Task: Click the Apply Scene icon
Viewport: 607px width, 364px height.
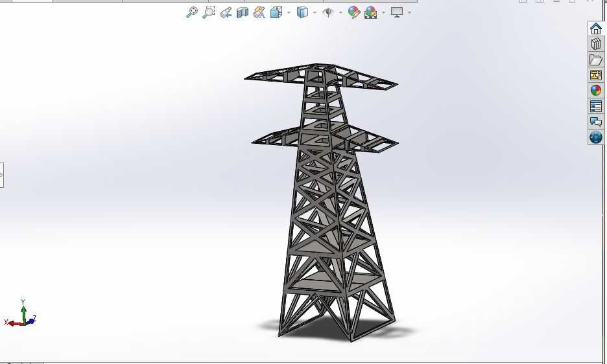Action: point(371,12)
